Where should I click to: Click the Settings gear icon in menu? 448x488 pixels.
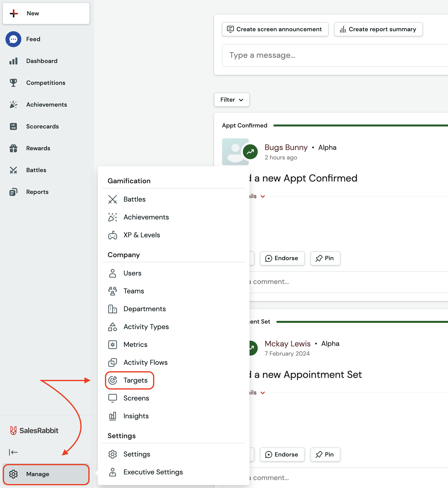pos(113,454)
